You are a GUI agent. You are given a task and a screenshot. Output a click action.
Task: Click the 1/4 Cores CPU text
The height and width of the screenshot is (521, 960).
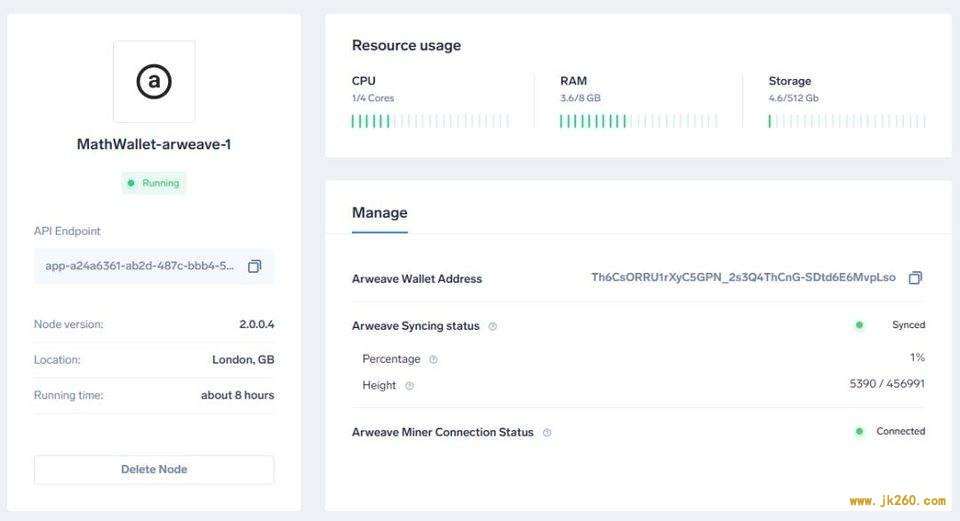coord(373,98)
